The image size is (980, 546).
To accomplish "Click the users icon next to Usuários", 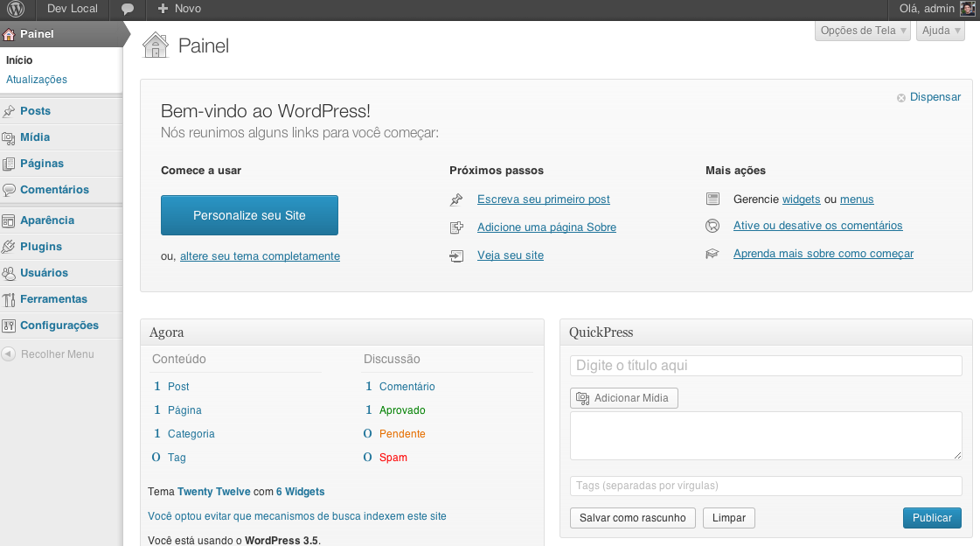I will [9, 273].
